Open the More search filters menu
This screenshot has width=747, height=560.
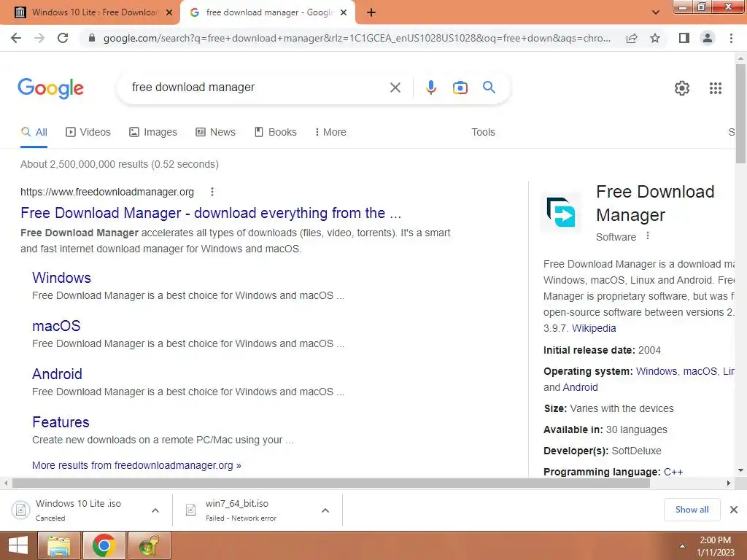pyautogui.click(x=330, y=132)
